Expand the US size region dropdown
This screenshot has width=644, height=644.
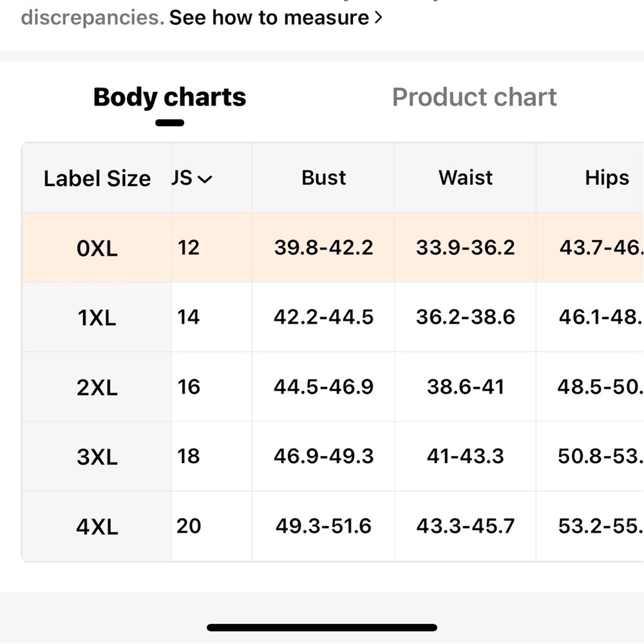[x=192, y=178]
